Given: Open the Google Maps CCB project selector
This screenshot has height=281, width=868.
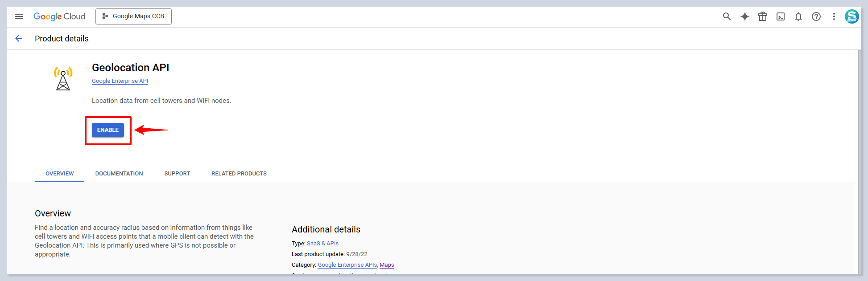Looking at the screenshot, I should 133,16.
